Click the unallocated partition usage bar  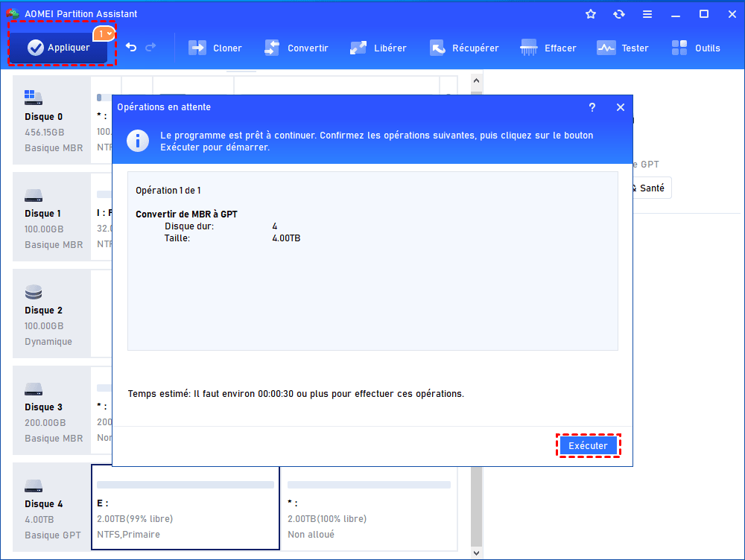pos(370,485)
